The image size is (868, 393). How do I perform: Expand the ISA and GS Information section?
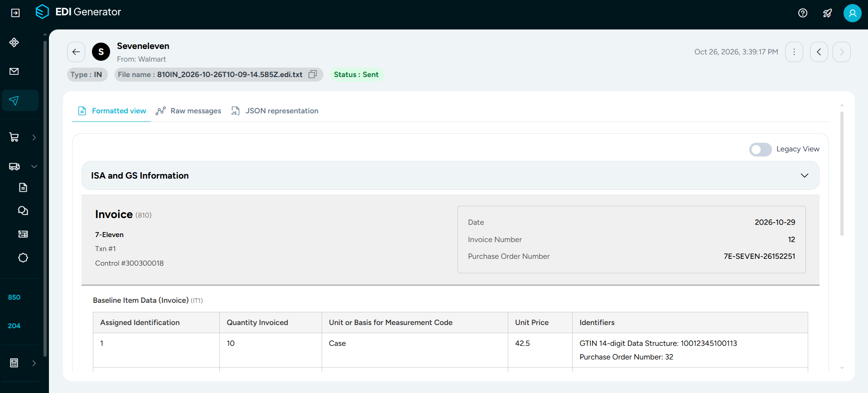point(450,175)
